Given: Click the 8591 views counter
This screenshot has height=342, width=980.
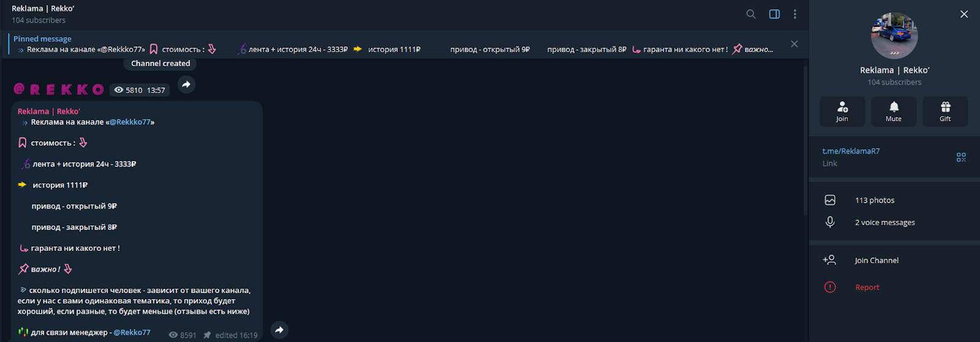Looking at the screenshot, I should (183, 335).
